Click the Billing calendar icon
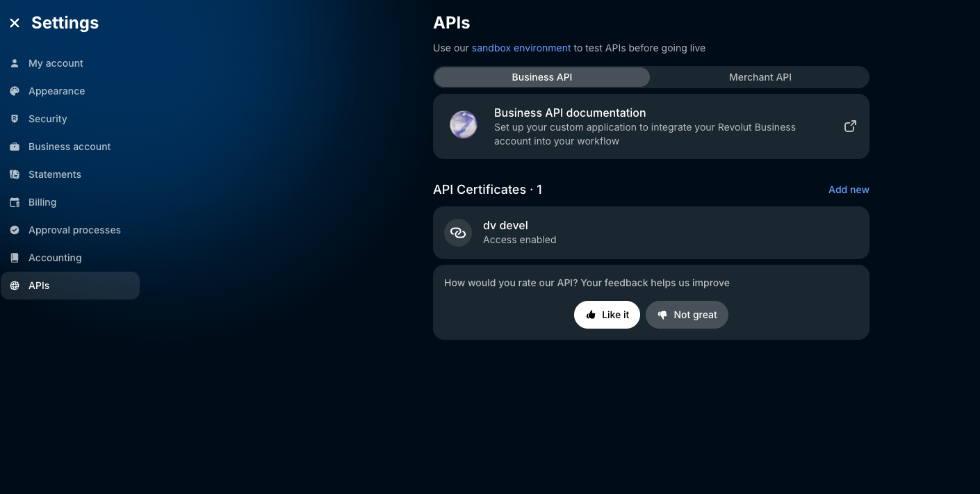 (x=15, y=202)
